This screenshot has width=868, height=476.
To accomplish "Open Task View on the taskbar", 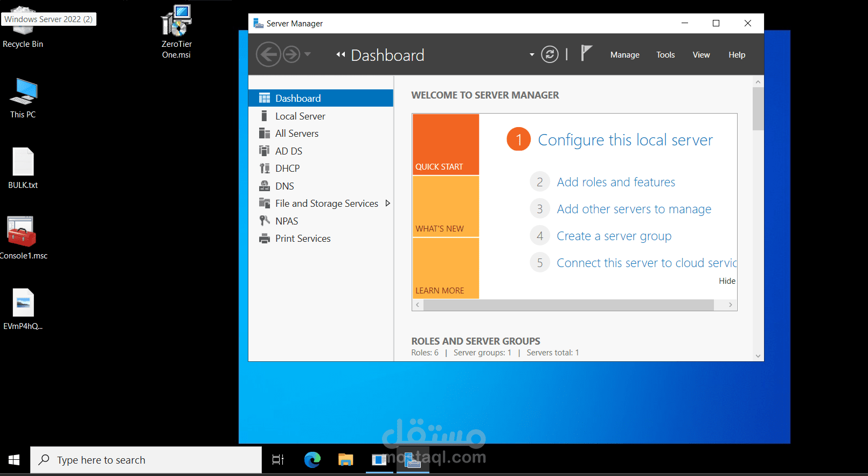I will click(278, 460).
